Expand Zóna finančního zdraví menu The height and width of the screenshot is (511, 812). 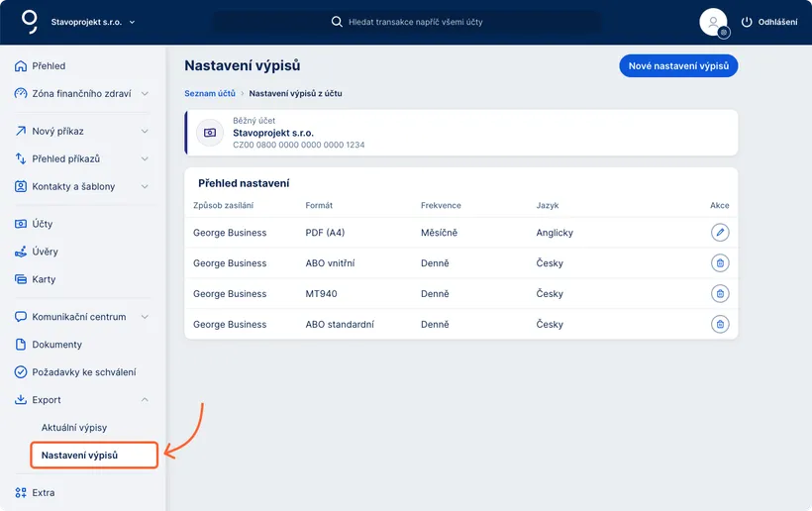(145, 94)
